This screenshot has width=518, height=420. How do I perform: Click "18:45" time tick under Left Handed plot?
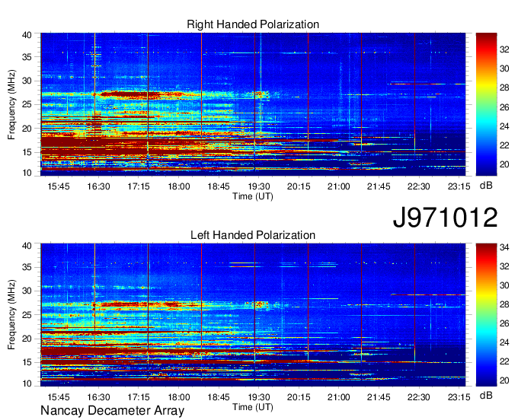click(x=219, y=397)
